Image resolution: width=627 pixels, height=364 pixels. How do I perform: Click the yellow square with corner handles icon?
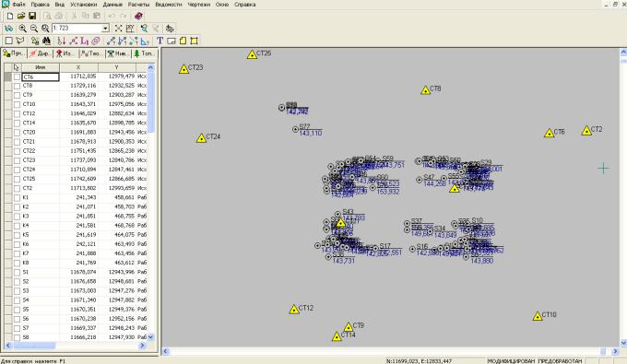click(x=195, y=41)
